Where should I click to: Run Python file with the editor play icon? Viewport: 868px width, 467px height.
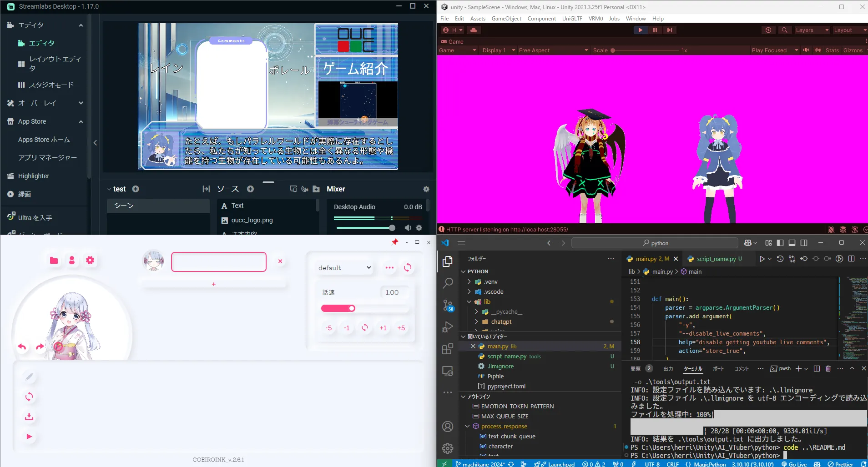[x=762, y=259]
